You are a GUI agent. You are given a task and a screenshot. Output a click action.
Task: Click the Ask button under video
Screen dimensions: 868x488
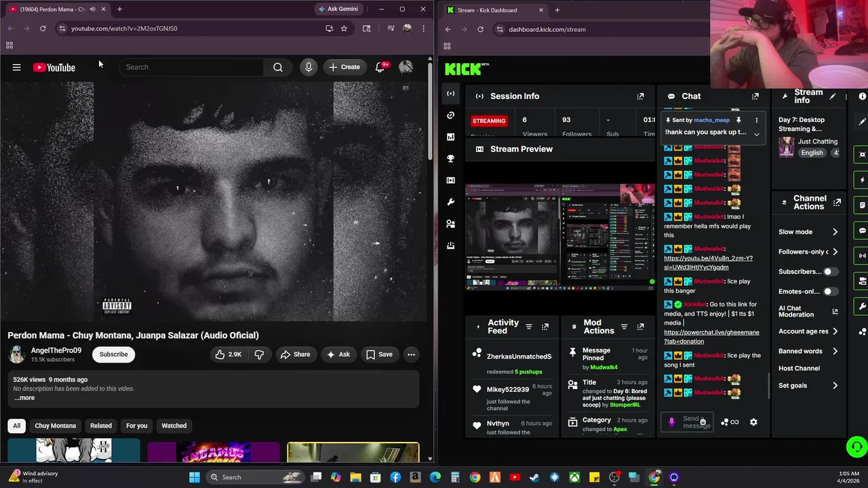tap(338, 354)
